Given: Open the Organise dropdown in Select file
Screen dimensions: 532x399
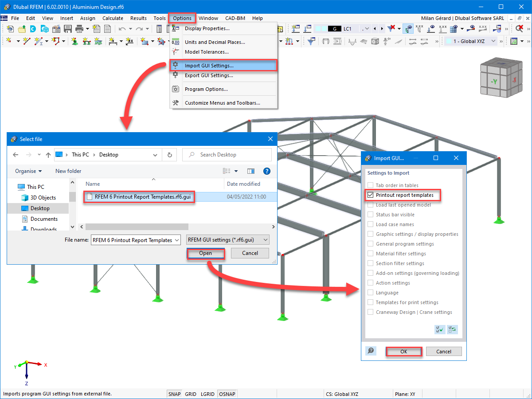Looking at the screenshot, I should [x=28, y=171].
